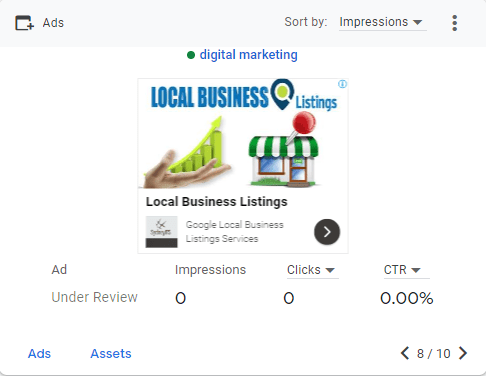Screen dimensions: 486x376
Task: Click the Google Local Business Listings Services description
Action: 235,232
